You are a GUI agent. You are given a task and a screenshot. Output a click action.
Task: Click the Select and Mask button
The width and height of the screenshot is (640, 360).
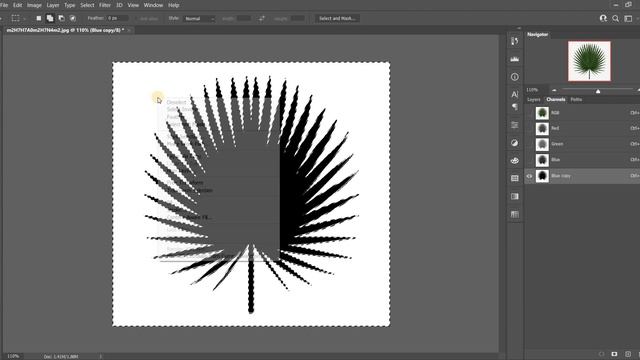tap(337, 18)
